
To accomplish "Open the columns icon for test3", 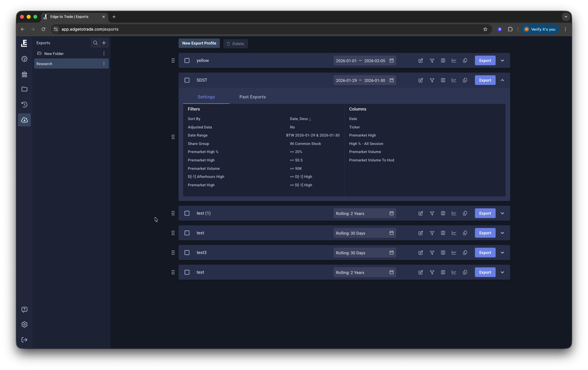I will (x=443, y=253).
